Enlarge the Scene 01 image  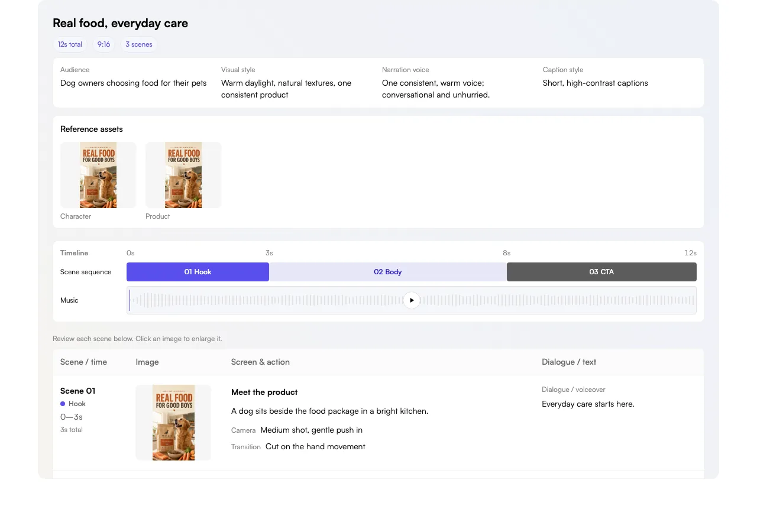[173, 423]
